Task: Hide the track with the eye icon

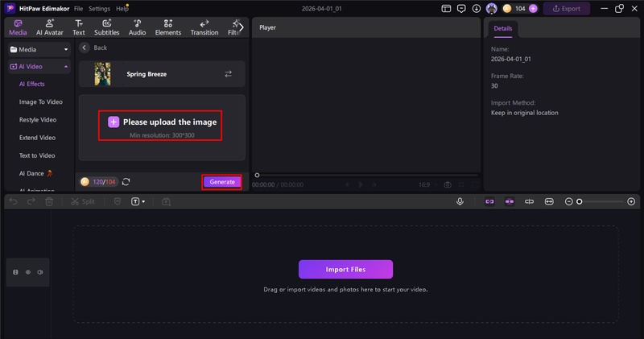Action: tap(28, 272)
